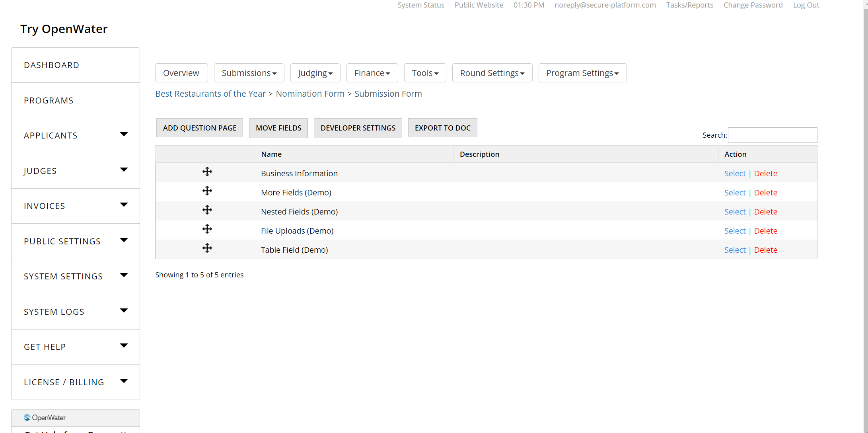Go to the Overview tab

tap(181, 73)
